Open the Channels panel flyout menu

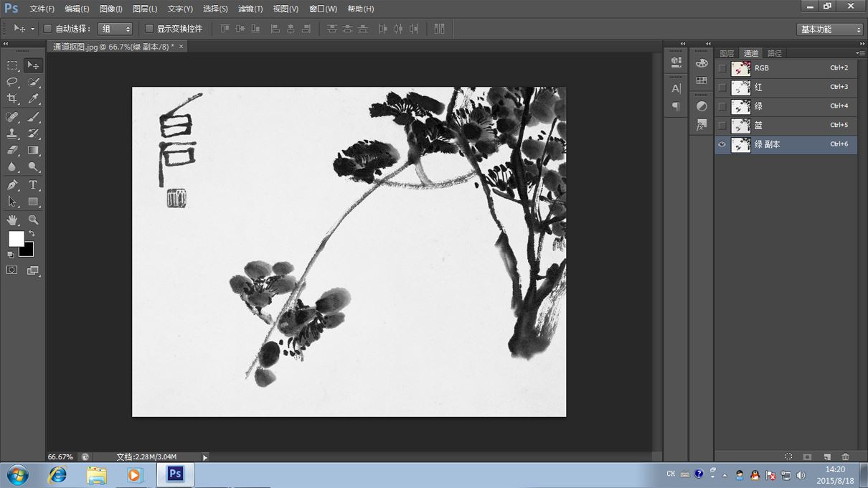coord(860,53)
